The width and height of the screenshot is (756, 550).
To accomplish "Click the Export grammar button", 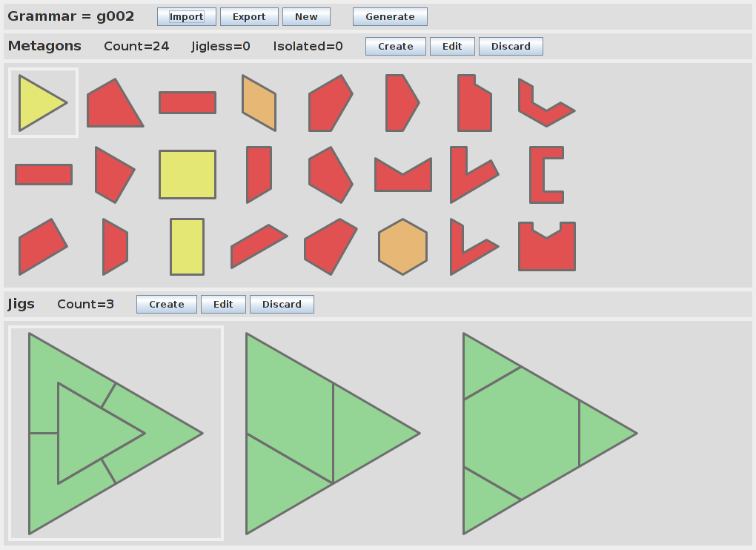I will click(249, 17).
